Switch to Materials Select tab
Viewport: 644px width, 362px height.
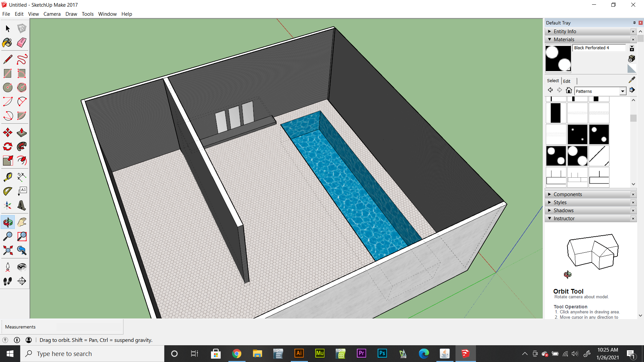coord(553,81)
